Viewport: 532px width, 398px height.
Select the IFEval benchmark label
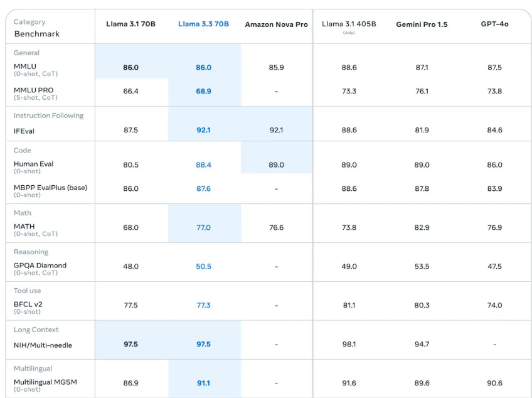point(26,132)
